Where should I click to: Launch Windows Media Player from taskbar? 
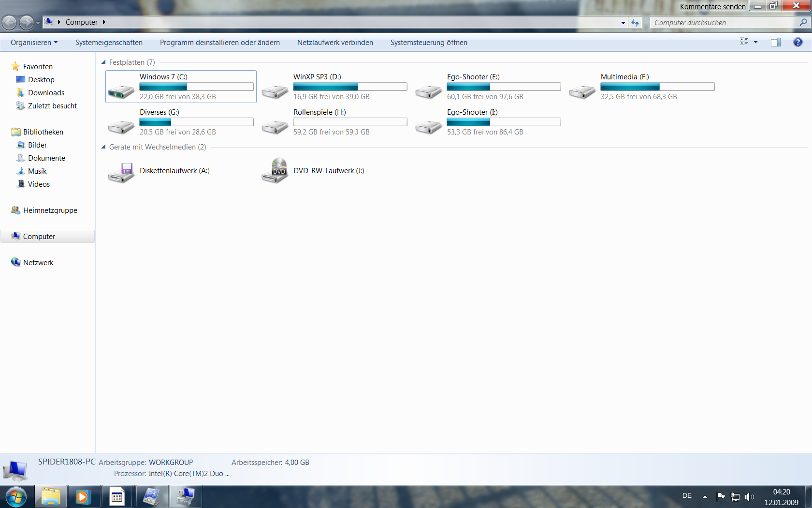[x=84, y=497]
